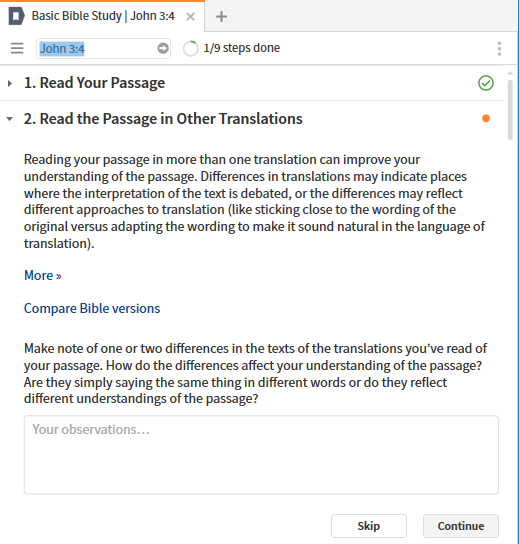Open the hamburger menu icon
519x544 pixels.
pos(17,48)
